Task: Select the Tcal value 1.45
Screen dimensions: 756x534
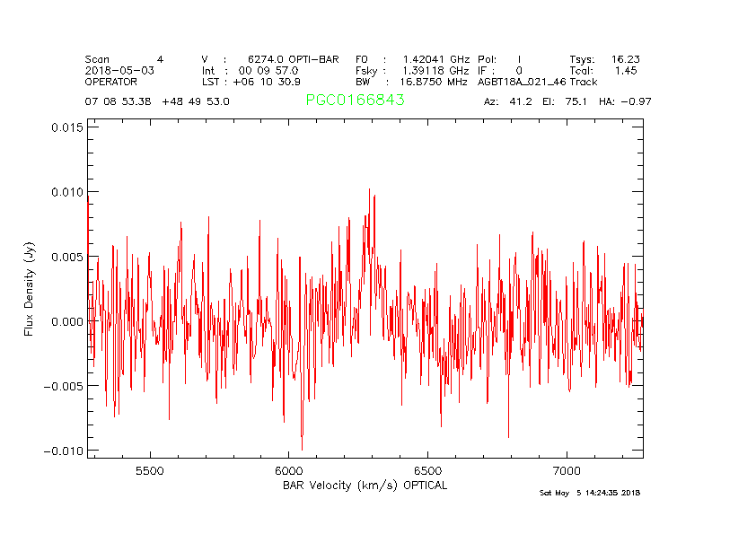Action: pos(626,70)
